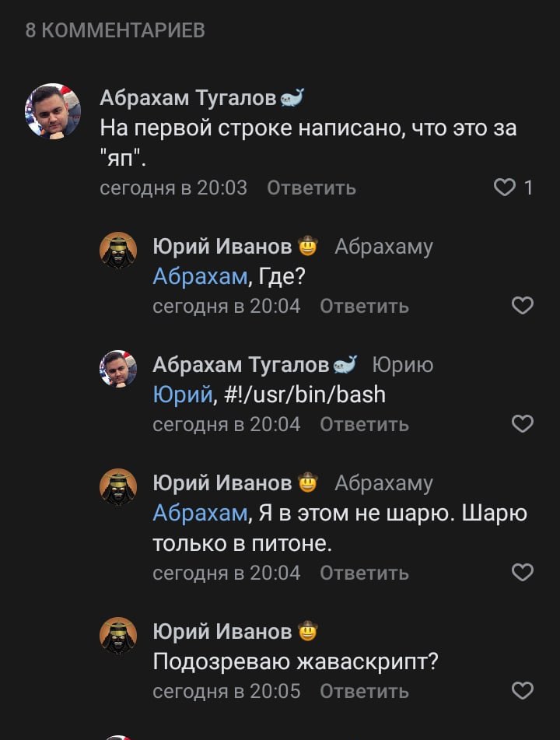
Task: Click the blue "Юрий" mention before bash path
Action: (x=183, y=395)
